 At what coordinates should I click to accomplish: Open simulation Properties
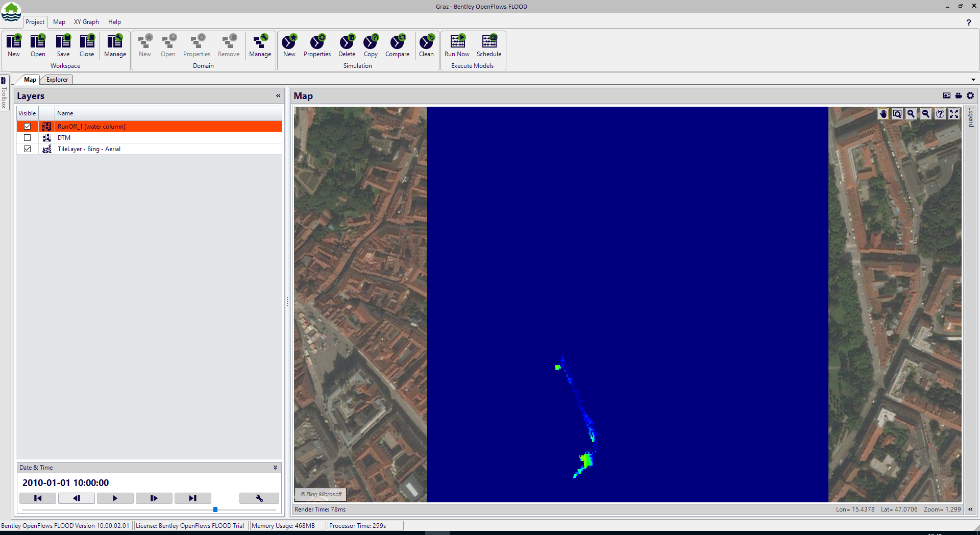click(317, 45)
